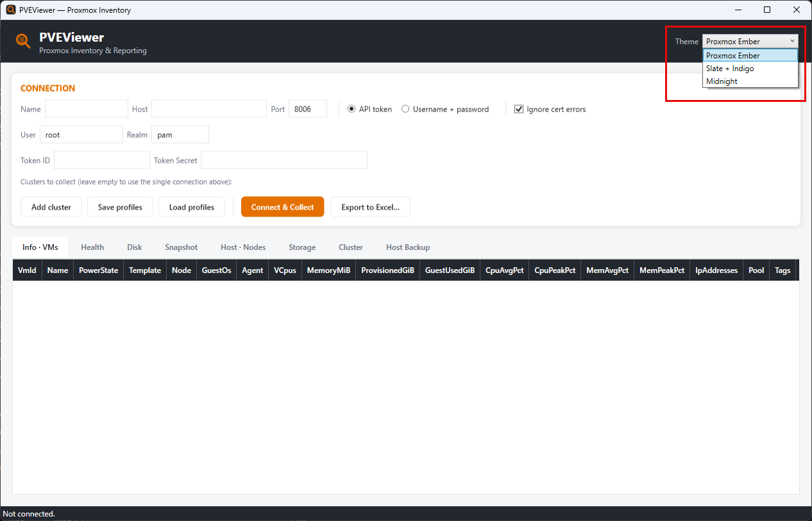
Task: Minimize the PVEViewer window
Action: pos(738,10)
